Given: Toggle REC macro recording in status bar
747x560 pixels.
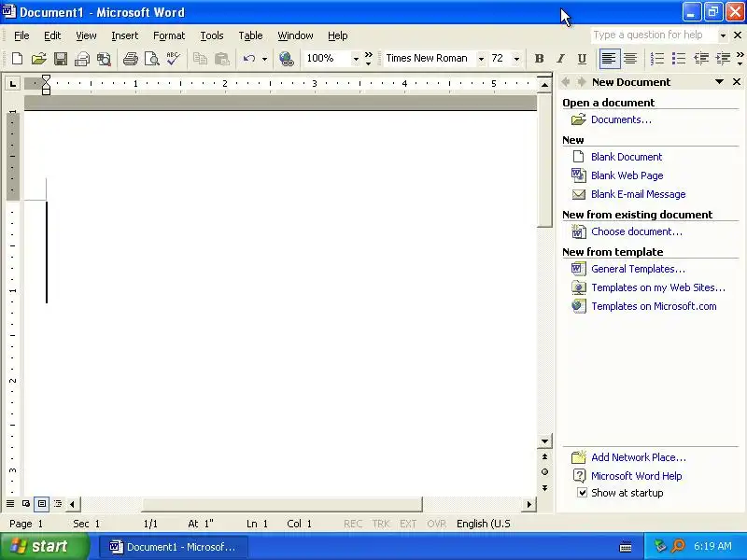Looking at the screenshot, I should coord(353,524).
